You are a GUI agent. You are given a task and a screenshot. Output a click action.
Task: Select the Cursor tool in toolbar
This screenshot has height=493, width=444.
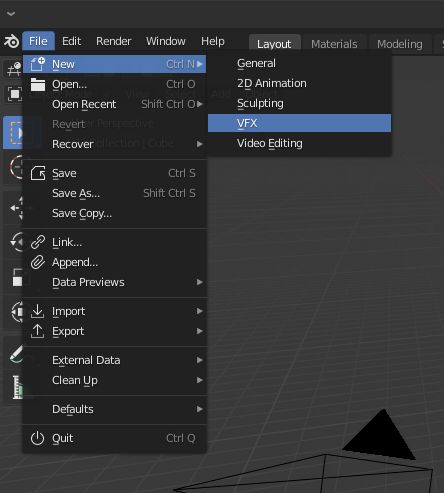(16, 167)
